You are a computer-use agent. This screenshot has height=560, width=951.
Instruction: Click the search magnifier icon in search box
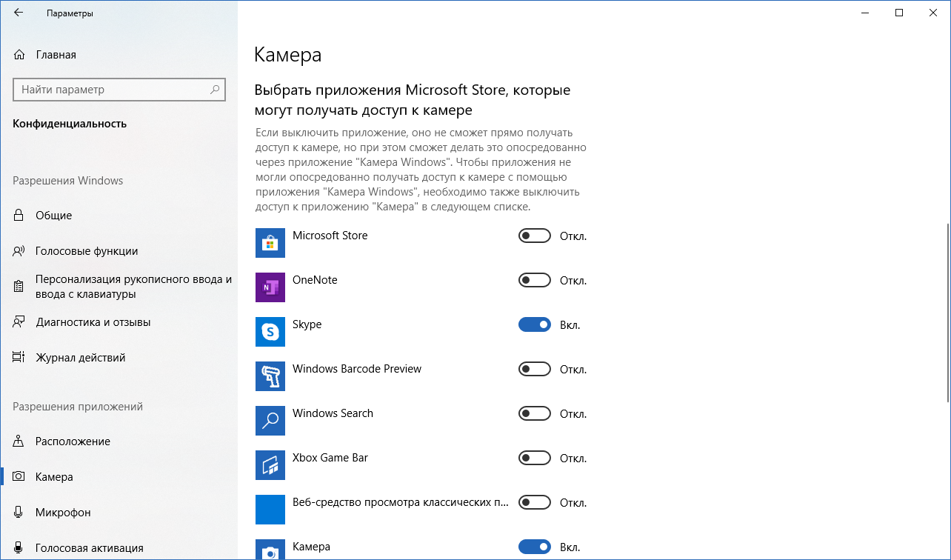click(x=215, y=90)
